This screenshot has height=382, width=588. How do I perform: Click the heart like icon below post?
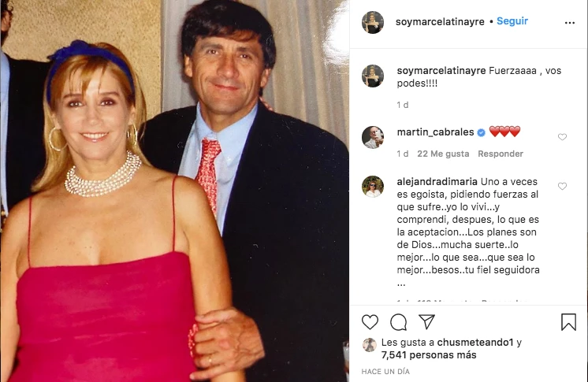(370, 321)
